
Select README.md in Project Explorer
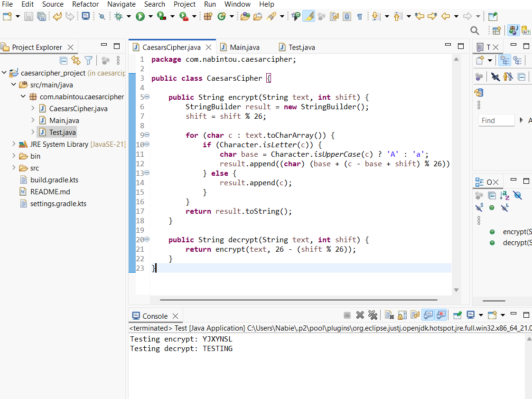(x=50, y=192)
